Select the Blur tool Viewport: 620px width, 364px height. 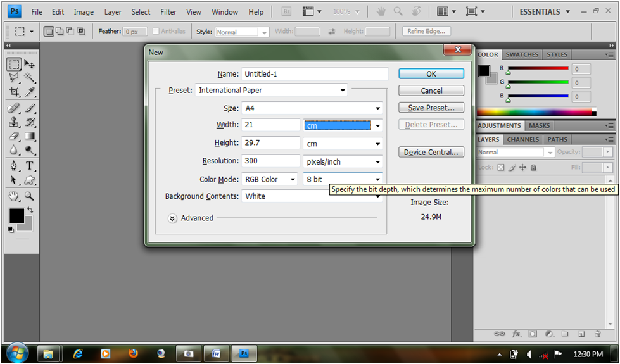14,150
